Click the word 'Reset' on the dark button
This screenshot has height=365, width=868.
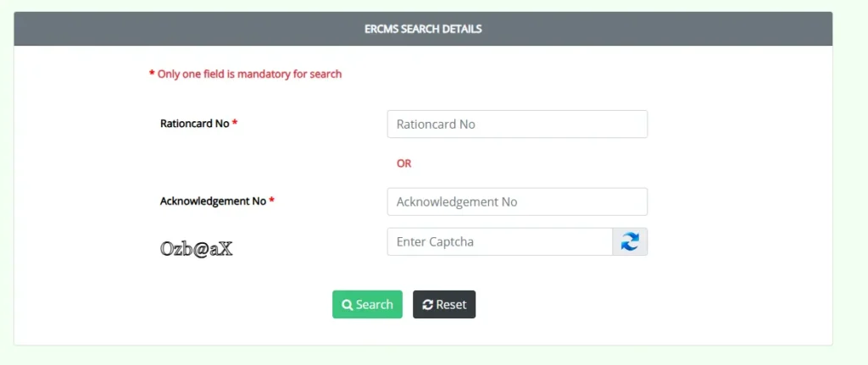451,305
